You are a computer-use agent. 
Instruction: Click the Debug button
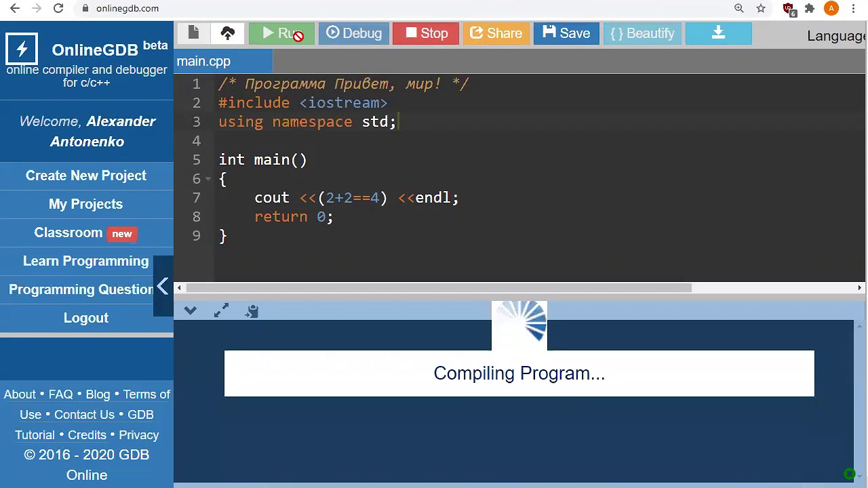(x=354, y=33)
